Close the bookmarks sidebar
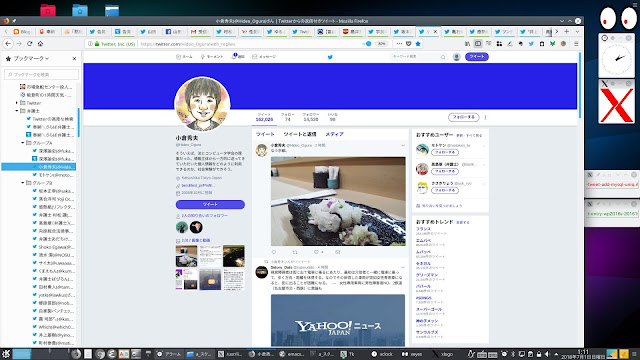The image size is (640, 360). pos(74,59)
